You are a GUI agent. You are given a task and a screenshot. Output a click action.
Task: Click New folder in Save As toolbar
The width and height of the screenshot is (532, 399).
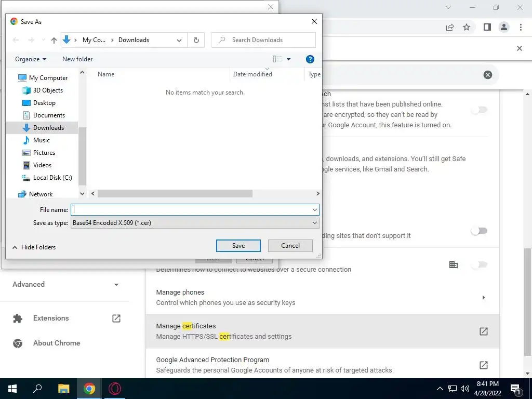[x=77, y=59]
